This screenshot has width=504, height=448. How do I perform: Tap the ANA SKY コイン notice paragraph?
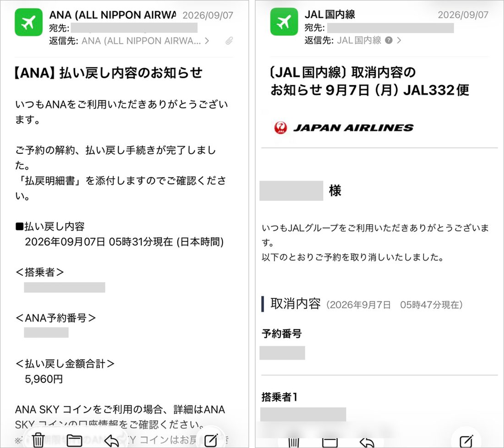pos(120,417)
